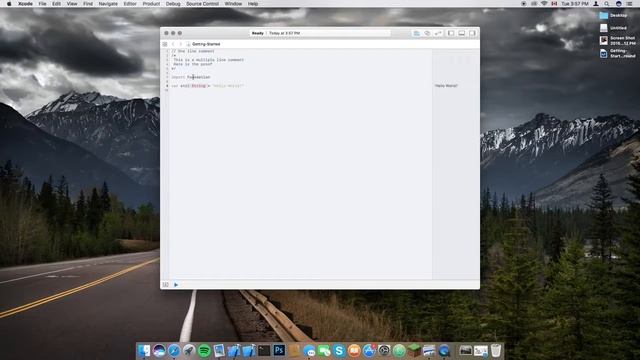Open the Editor menu

point(130,4)
